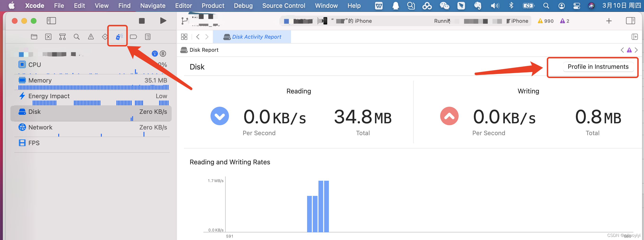The image size is (644, 240).
Task: Toggle the navigator sidebar button
Action: [51, 21]
